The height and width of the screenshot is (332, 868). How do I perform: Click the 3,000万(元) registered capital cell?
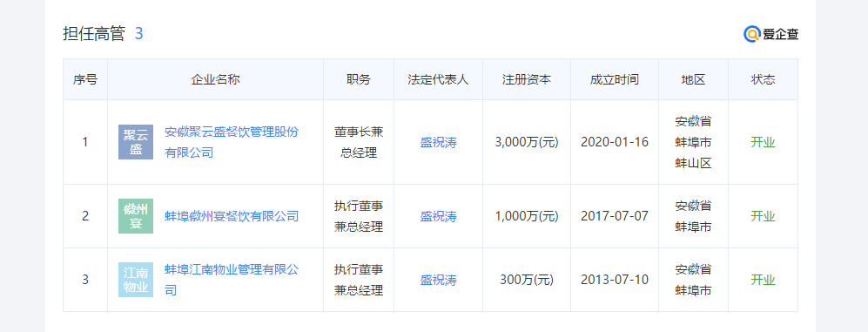pos(527,142)
